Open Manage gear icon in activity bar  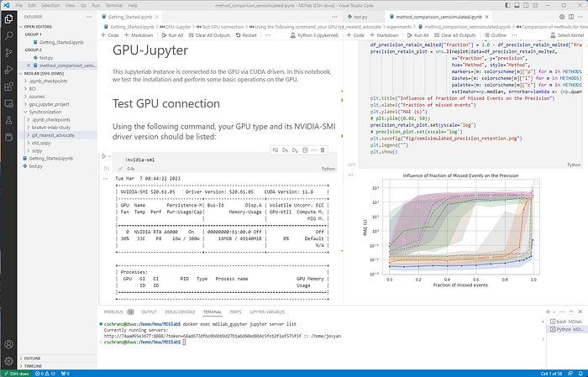(8, 361)
